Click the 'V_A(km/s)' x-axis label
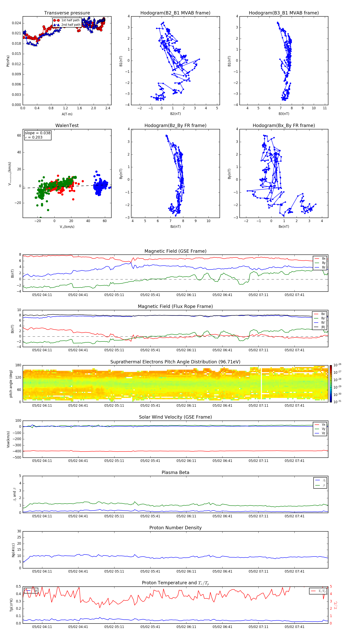The image size is (351, 644). point(67,227)
